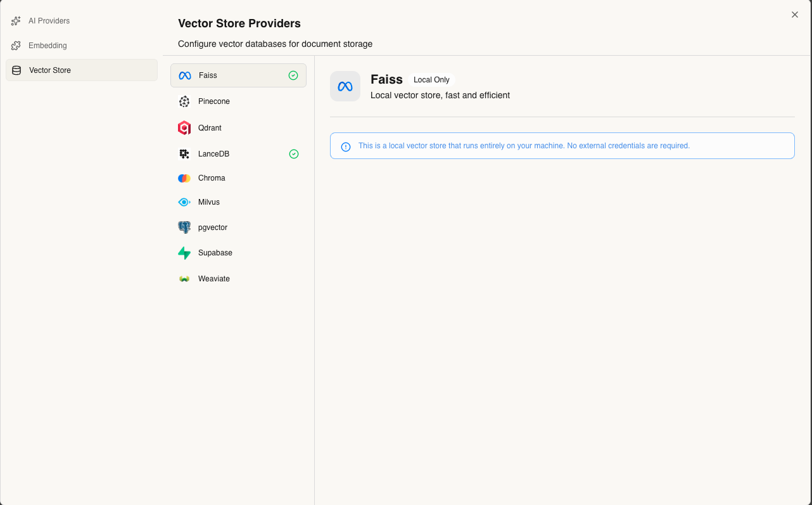
Task: Select LanceDB provider name
Action: point(213,154)
